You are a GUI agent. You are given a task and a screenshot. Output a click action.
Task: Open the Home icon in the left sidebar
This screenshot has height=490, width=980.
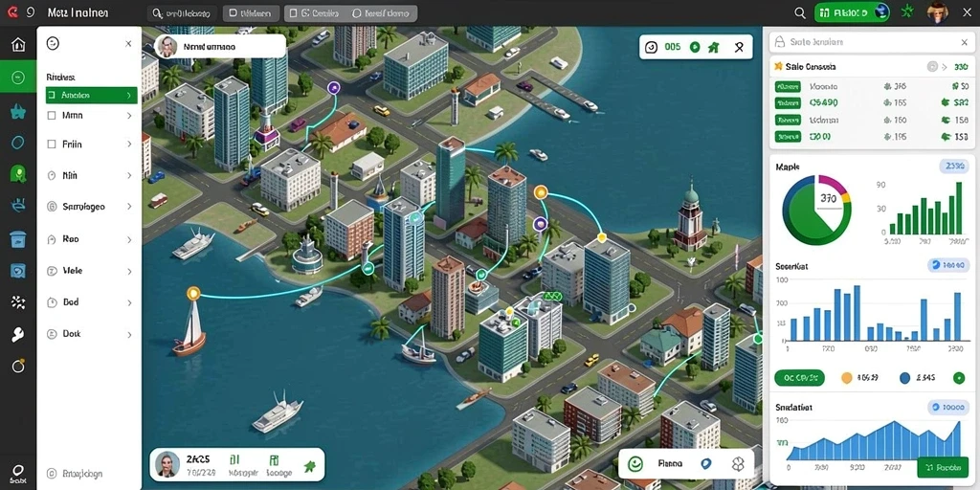18,44
